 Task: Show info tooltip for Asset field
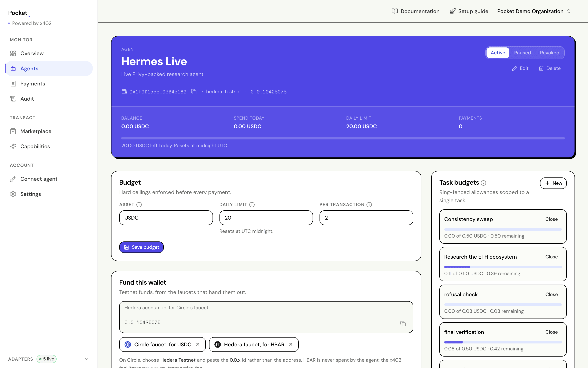pyautogui.click(x=139, y=205)
